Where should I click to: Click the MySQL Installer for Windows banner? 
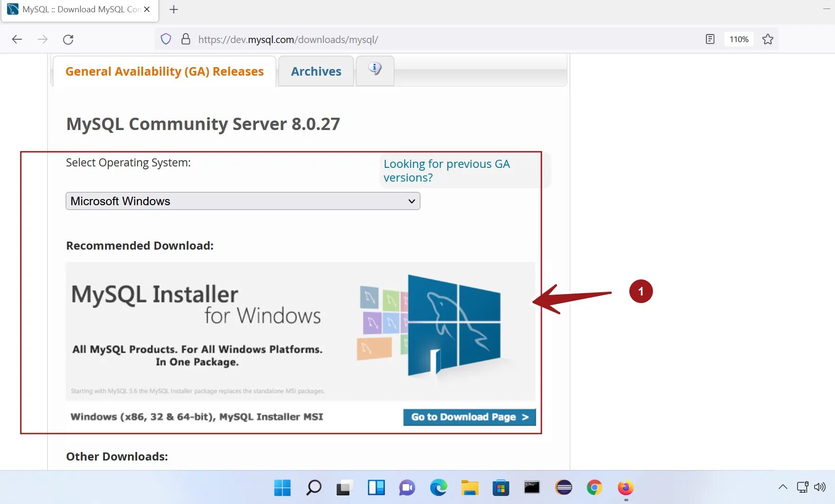click(x=301, y=331)
